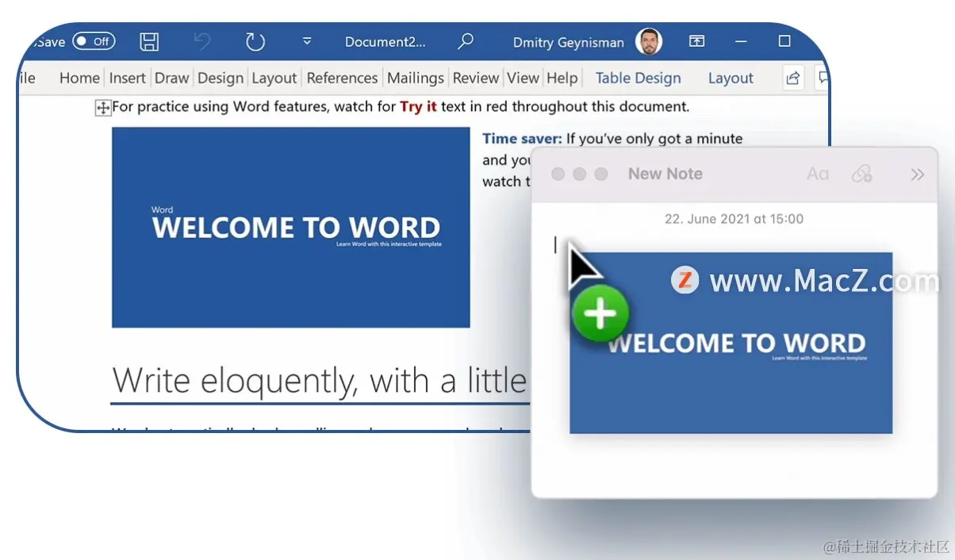The image size is (955, 560).
Task: Open the Layout tab after Table Design
Action: coord(731,78)
